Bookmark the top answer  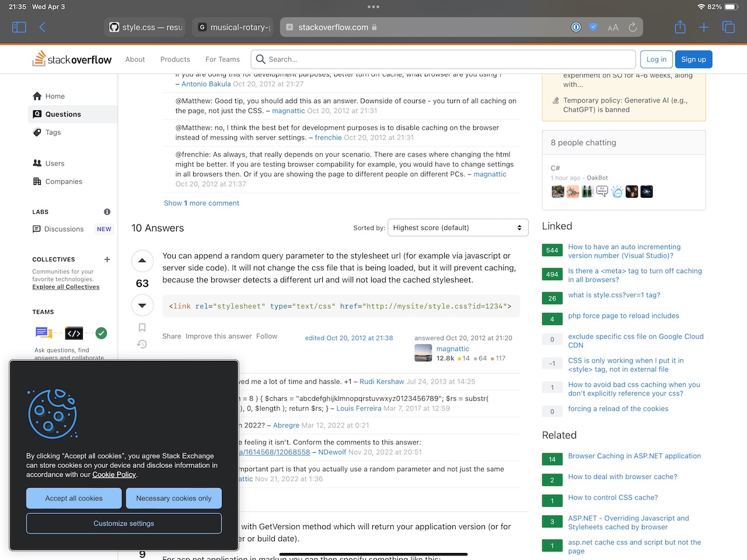click(x=142, y=328)
